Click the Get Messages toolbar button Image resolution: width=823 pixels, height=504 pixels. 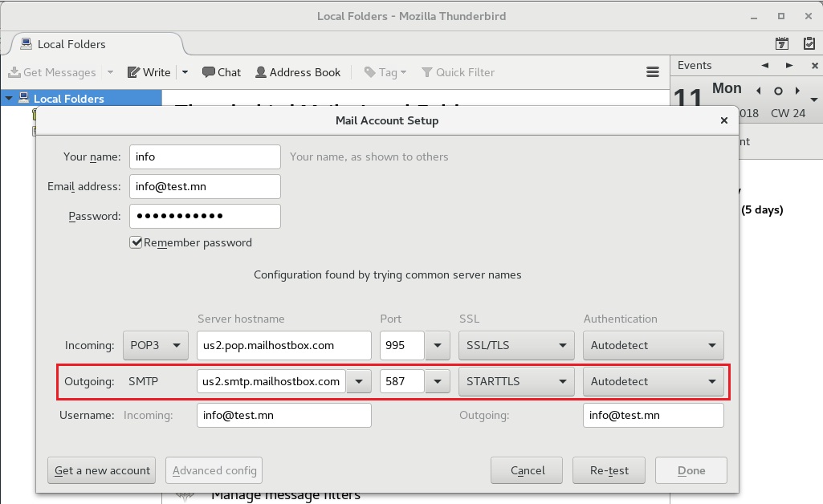(52, 72)
